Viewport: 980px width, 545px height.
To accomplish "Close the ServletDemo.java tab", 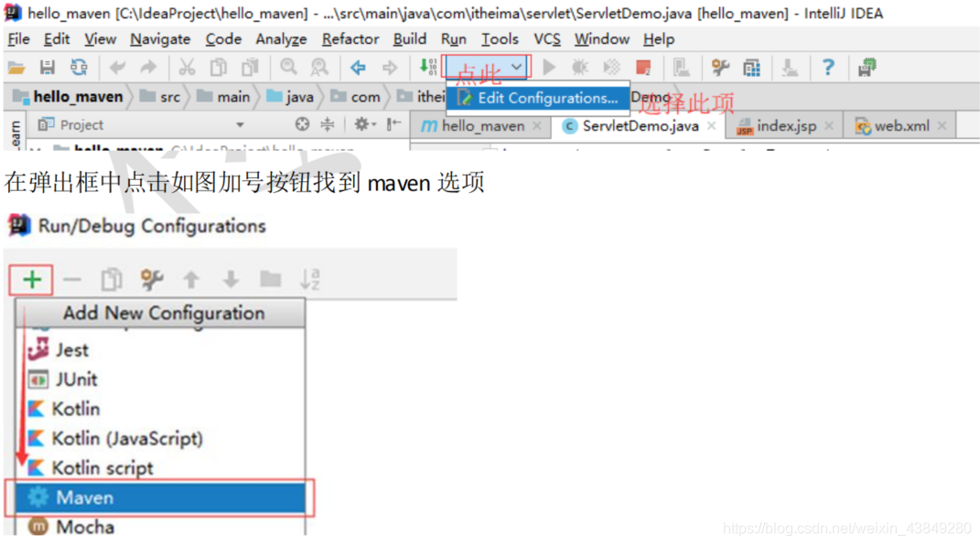I will pyautogui.click(x=711, y=126).
